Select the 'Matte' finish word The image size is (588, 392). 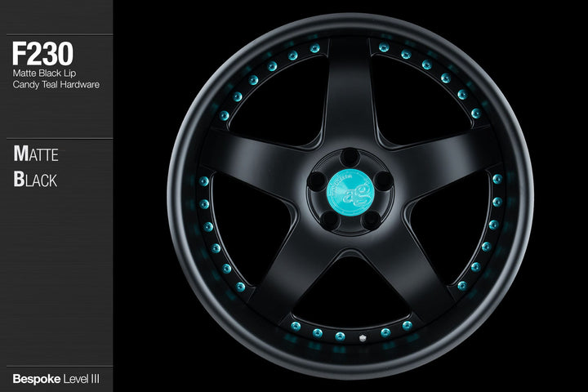point(36,154)
